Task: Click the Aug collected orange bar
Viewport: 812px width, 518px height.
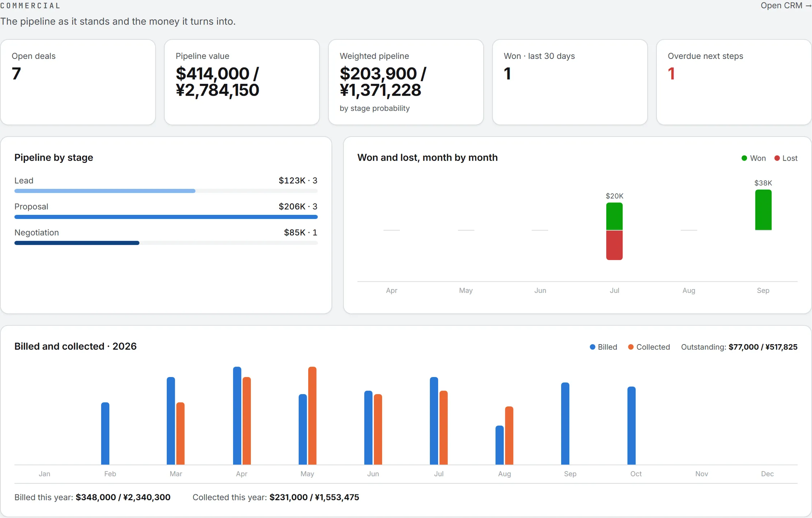Action: tap(509, 436)
